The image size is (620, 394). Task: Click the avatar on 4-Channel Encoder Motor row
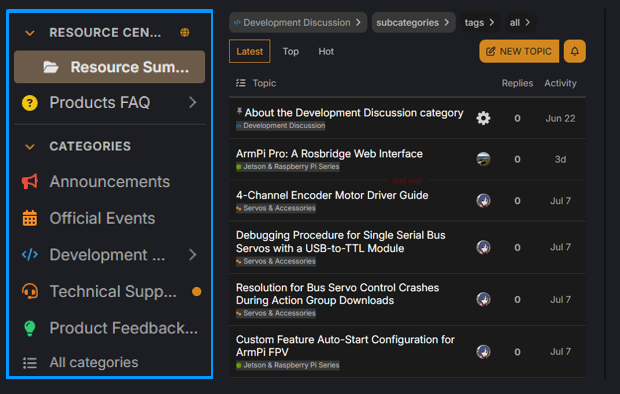point(483,201)
